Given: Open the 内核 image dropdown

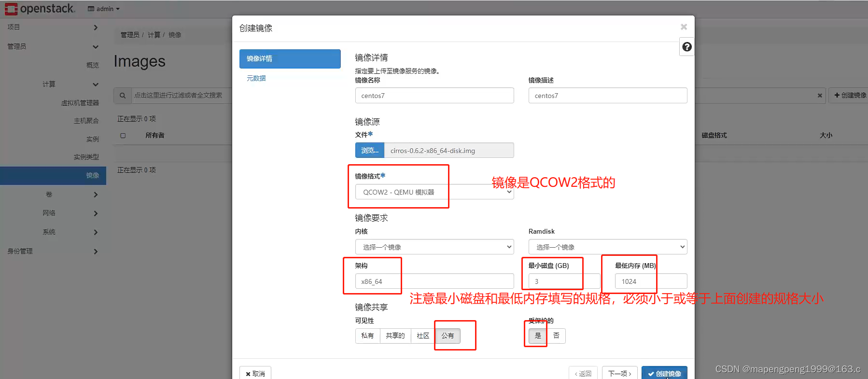Looking at the screenshot, I should point(434,247).
